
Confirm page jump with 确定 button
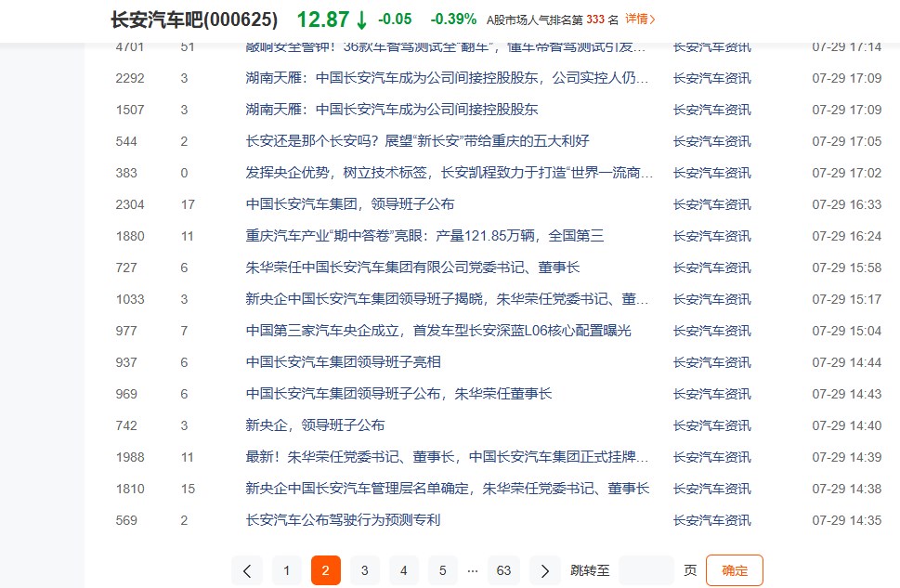pos(735,570)
